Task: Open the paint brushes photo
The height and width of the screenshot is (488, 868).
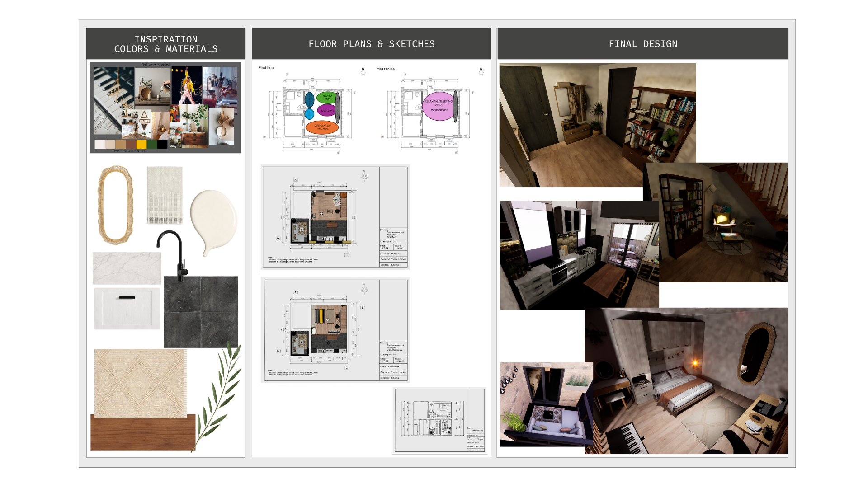Action: click(x=220, y=87)
